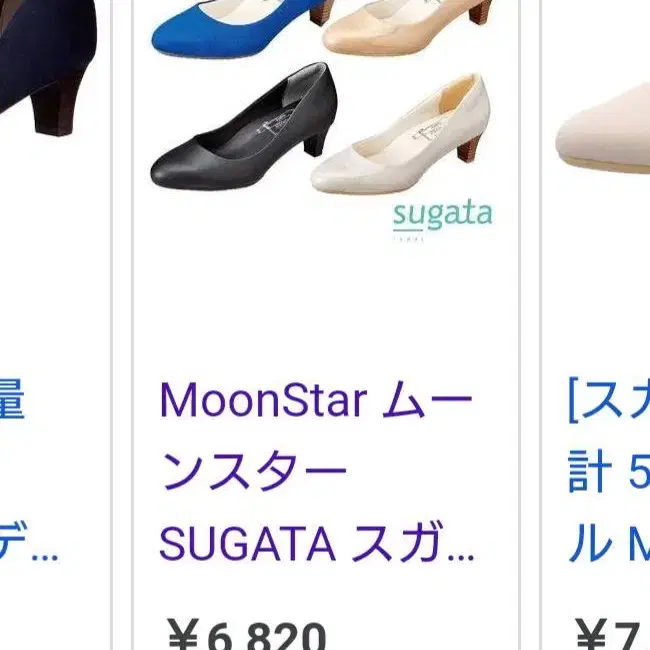Open the SUGATA スガ... truncated title
Screen dimensions: 650x650
(317, 543)
